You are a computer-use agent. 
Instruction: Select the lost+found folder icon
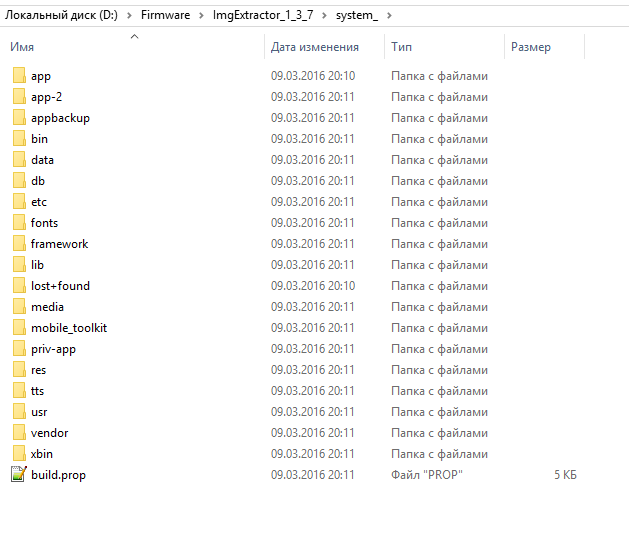[19, 285]
